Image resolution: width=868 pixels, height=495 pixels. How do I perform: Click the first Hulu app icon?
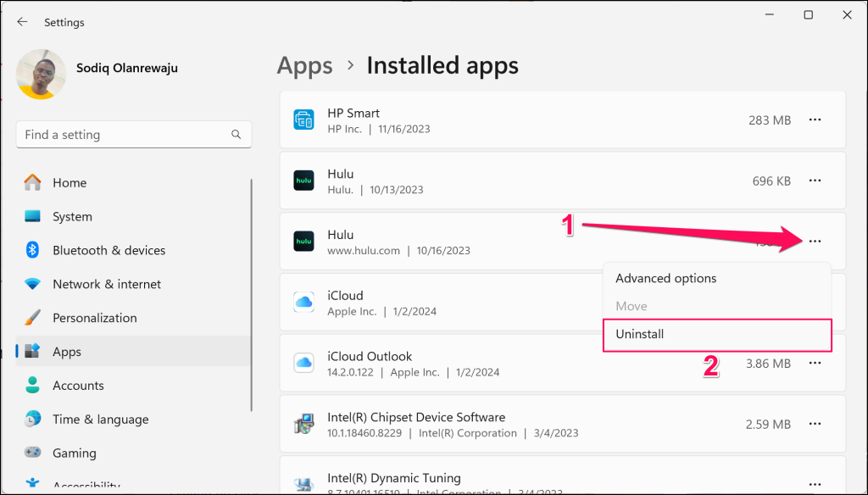[303, 181]
